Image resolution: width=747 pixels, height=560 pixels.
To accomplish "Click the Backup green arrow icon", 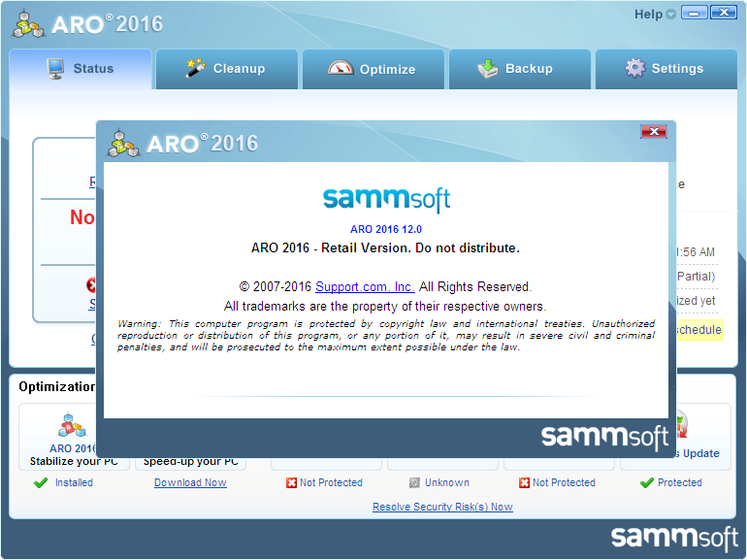I will tap(487, 69).
